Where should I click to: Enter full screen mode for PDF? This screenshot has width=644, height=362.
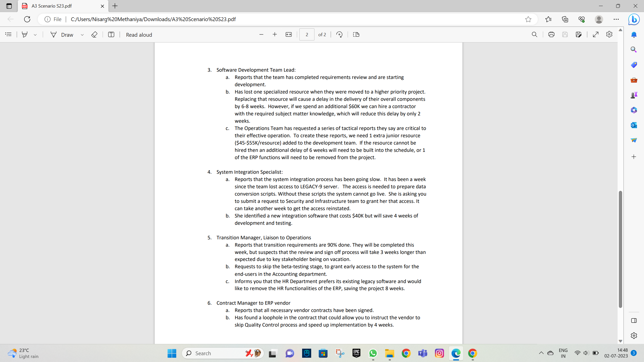coord(595,34)
